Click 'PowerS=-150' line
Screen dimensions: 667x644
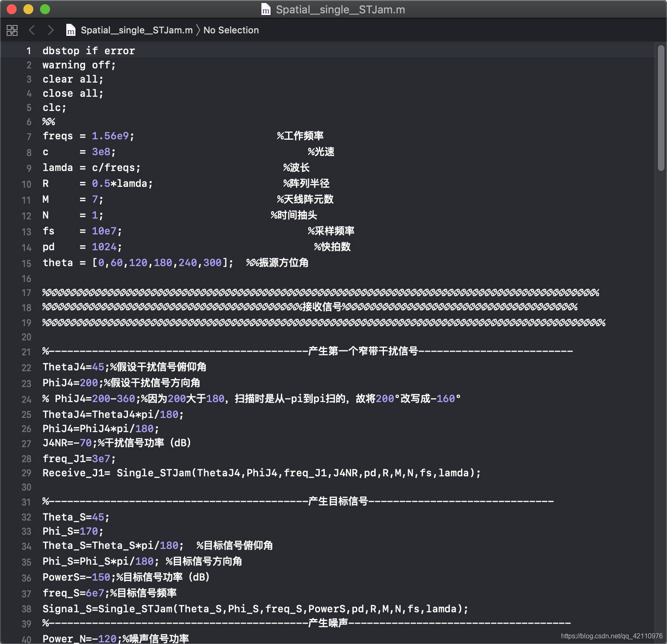point(126,577)
